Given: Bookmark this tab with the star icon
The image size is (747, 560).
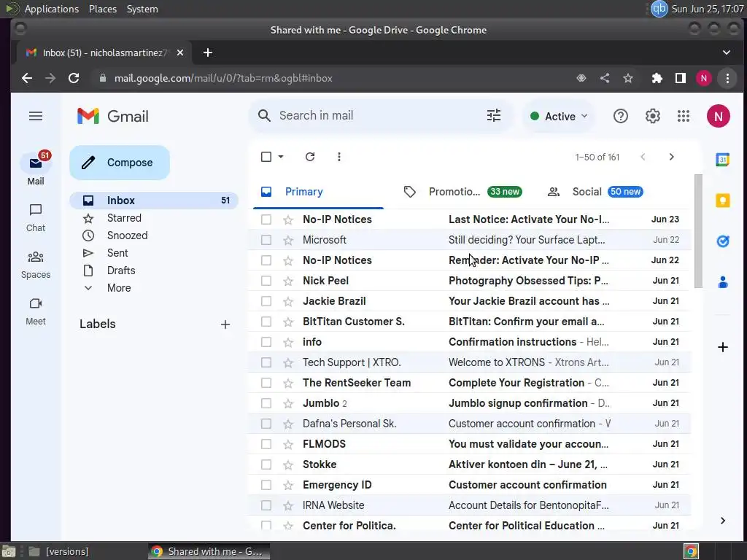Looking at the screenshot, I should coord(628,78).
